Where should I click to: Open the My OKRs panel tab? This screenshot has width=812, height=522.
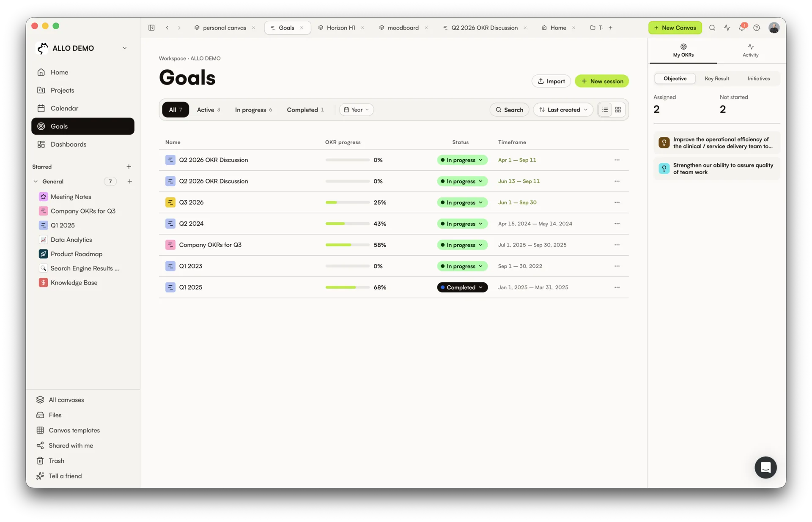tap(683, 50)
